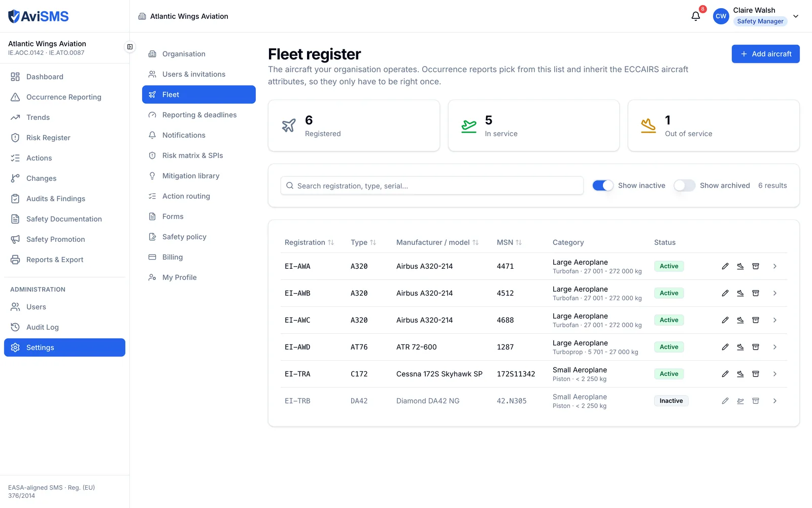
Task: Click the Registered count card
Action: 354,125
